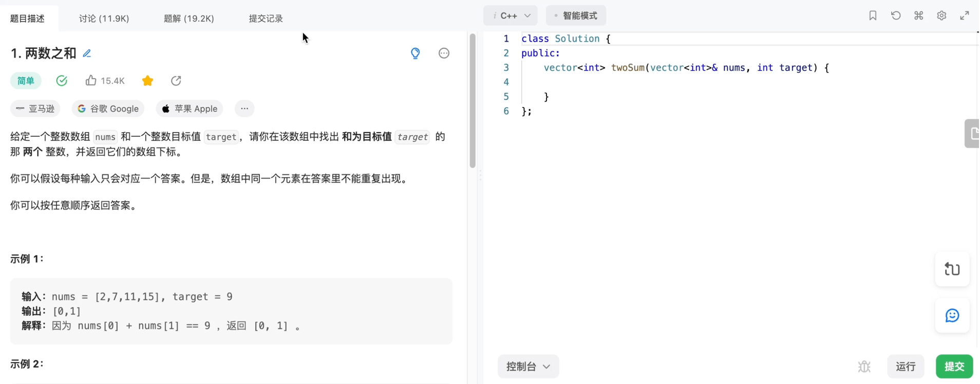Open the 题解 (19.2K) tab
Viewport: 980px width, 384px height.
coord(189,19)
